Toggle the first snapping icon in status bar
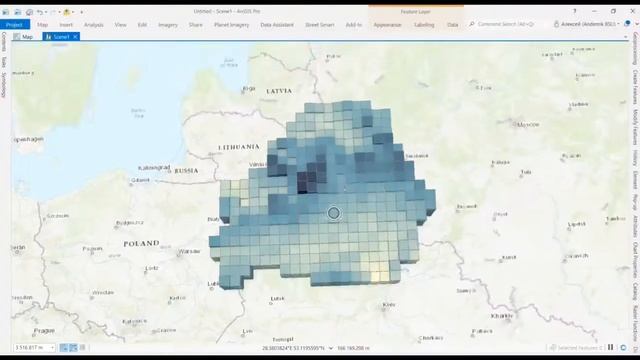The width and height of the screenshot is (640, 360). 64,348
